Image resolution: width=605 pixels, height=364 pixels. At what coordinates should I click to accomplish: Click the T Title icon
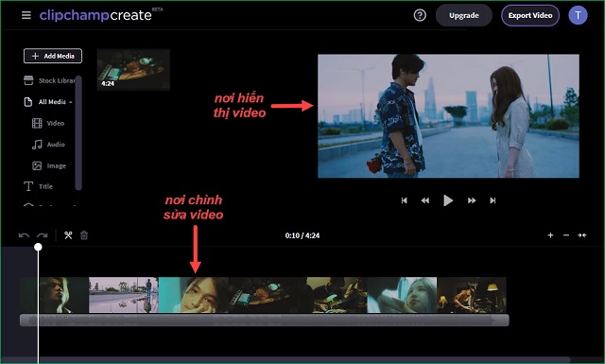point(28,186)
